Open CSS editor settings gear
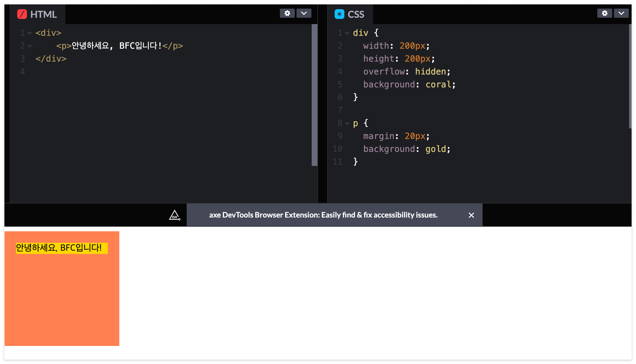The width and height of the screenshot is (636, 364). click(x=604, y=13)
